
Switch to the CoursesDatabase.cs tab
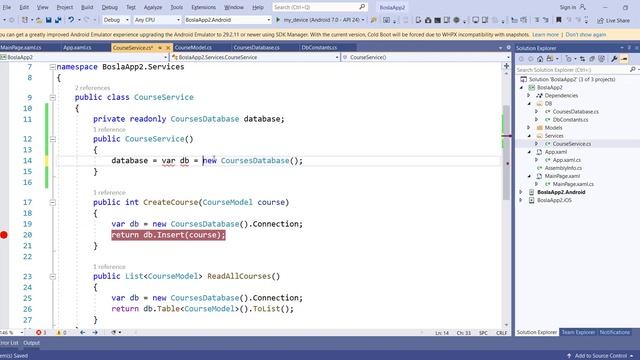pos(256,48)
